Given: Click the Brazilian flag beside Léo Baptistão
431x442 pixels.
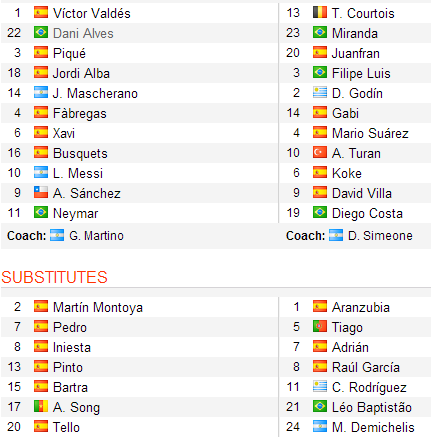Looking at the screenshot, I should coord(320,406).
